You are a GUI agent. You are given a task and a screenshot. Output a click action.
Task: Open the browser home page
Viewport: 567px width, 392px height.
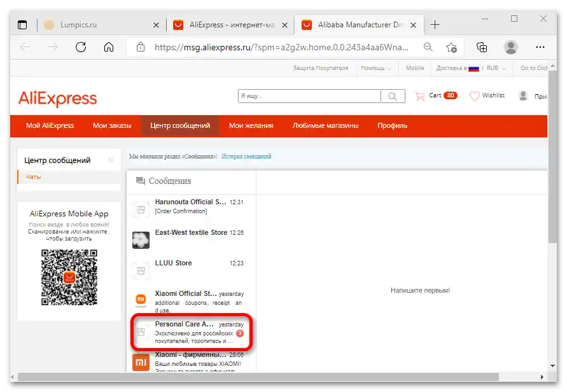tap(109, 47)
